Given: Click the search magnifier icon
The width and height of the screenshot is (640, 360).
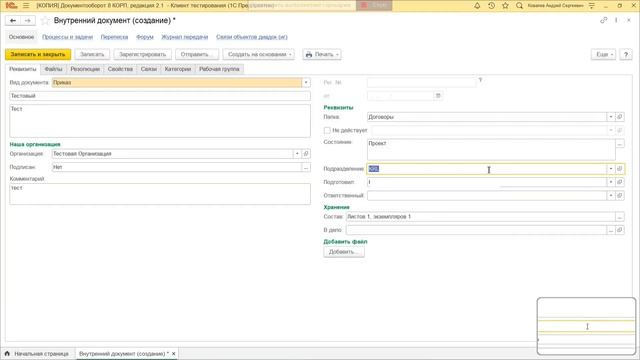Looking at the screenshot, I should click(519, 6).
